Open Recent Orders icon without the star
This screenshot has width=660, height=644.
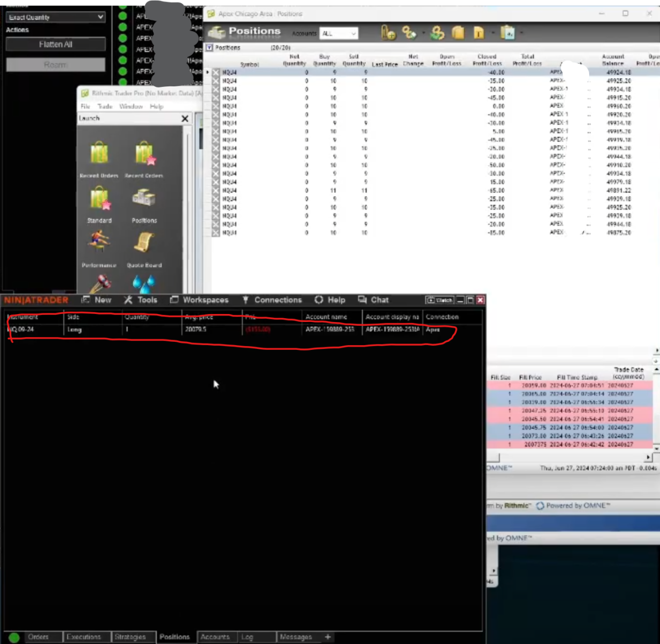(x=99, y=153)
